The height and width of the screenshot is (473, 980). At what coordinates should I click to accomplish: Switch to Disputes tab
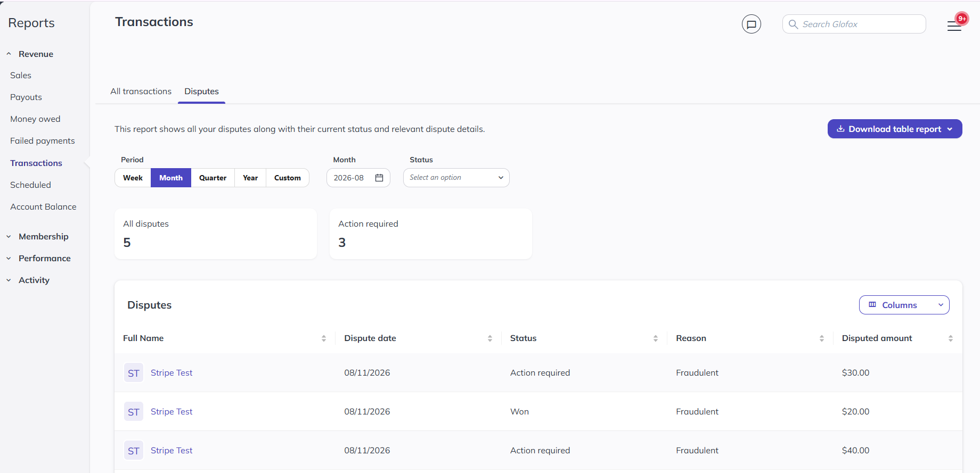coord(201,92)
